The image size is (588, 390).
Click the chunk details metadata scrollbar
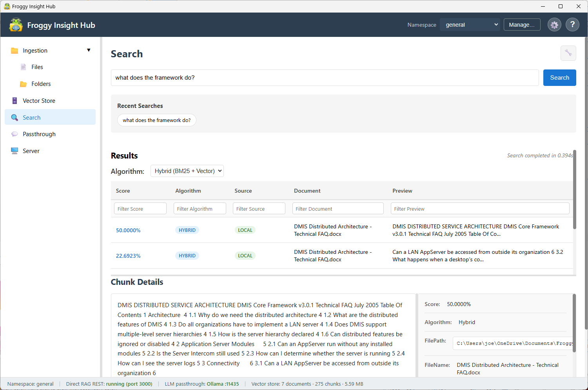tap(574, 323)
